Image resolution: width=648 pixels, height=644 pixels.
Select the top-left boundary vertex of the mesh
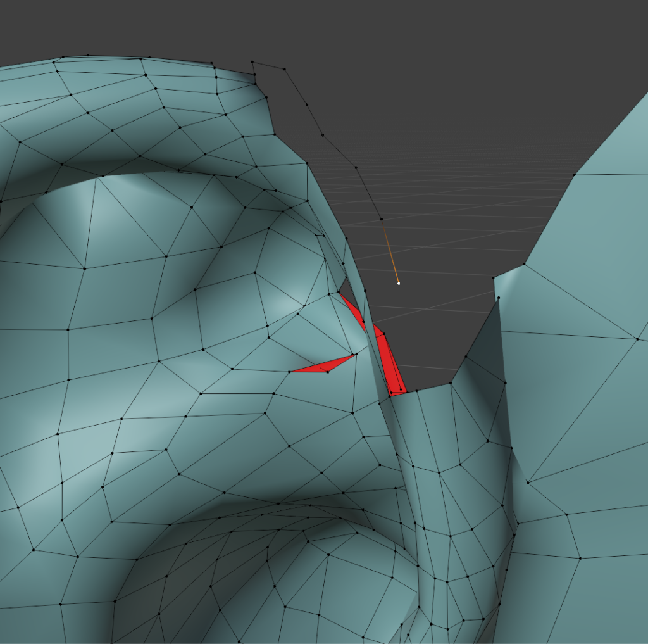click(63, 58)
